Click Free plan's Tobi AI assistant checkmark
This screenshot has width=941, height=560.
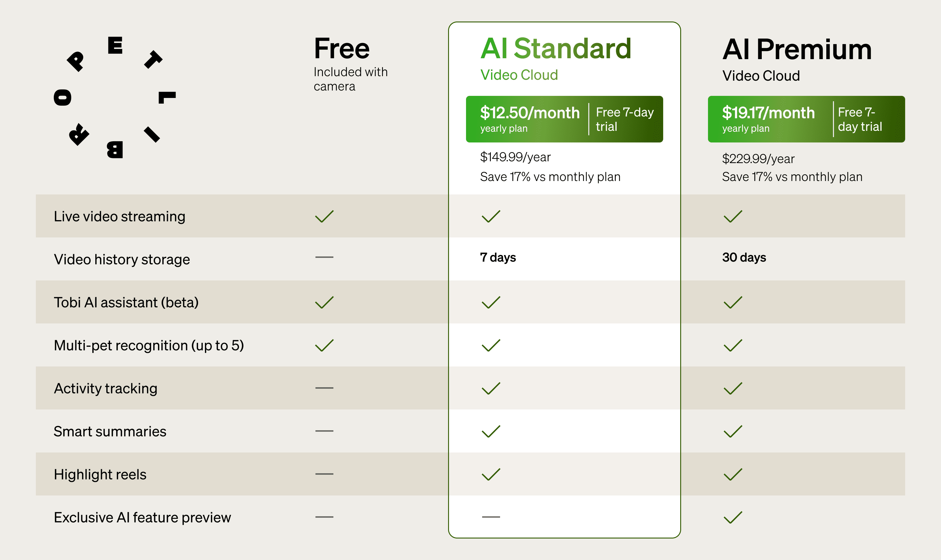point(324,302)
